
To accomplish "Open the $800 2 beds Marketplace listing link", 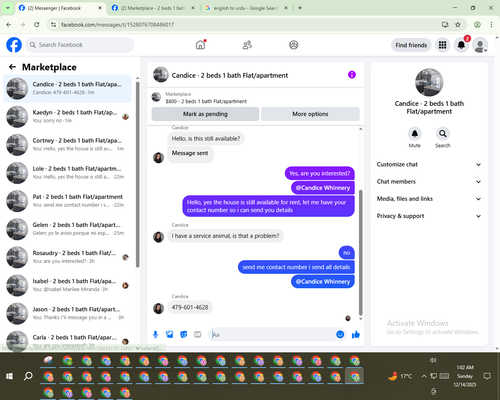I will pos(206,101).
